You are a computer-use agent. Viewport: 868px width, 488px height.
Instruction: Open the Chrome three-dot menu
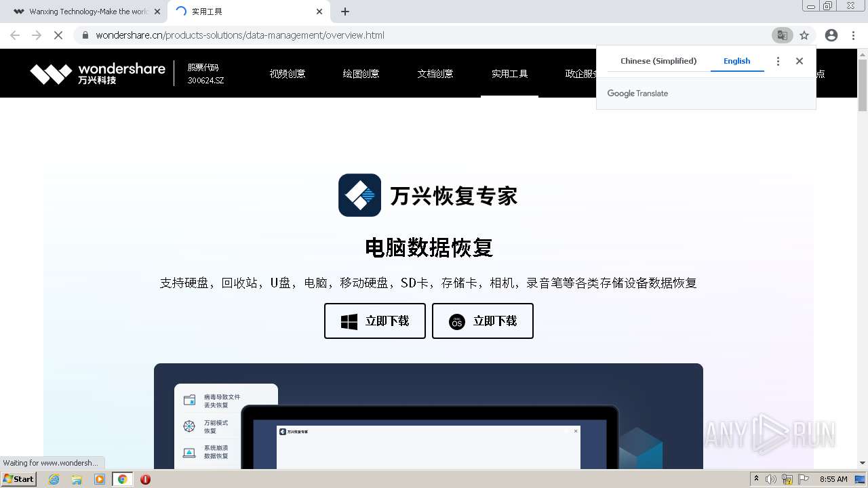click(853, 35)
